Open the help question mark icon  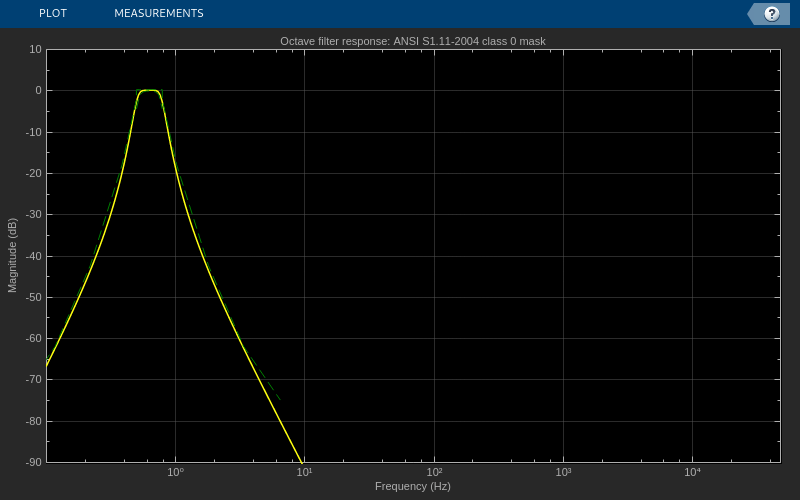771,14
